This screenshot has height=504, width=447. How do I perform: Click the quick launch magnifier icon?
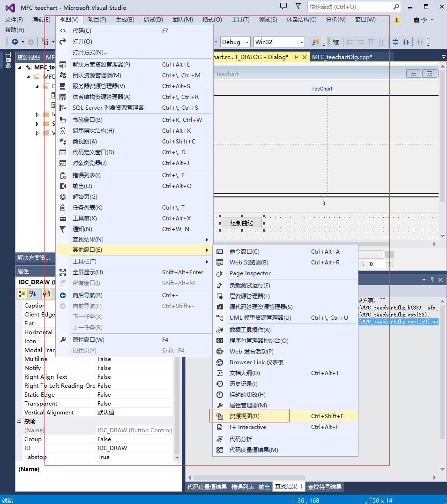pos(395,7)
